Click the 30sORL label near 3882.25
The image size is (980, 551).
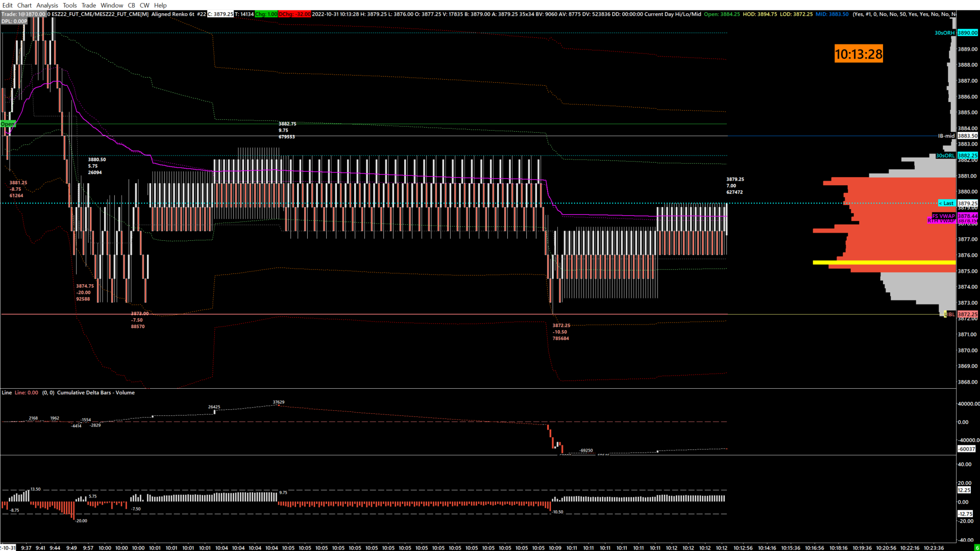(945, 156)
